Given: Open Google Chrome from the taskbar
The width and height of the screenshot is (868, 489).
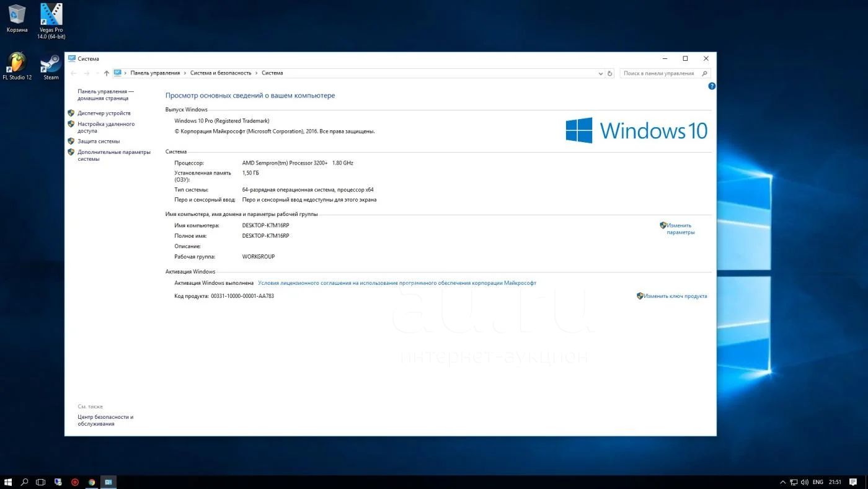Looking at the screenshot, I should [92, 482].
